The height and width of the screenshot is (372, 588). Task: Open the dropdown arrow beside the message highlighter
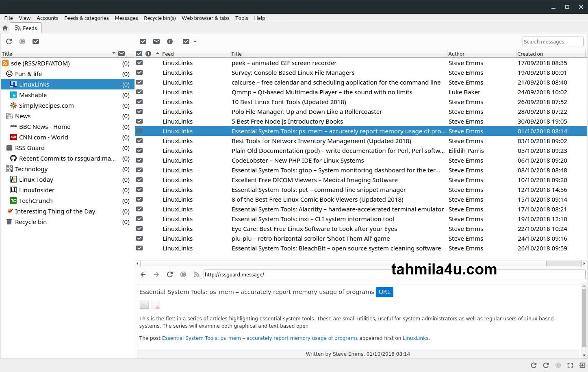(x=195, y=41)
